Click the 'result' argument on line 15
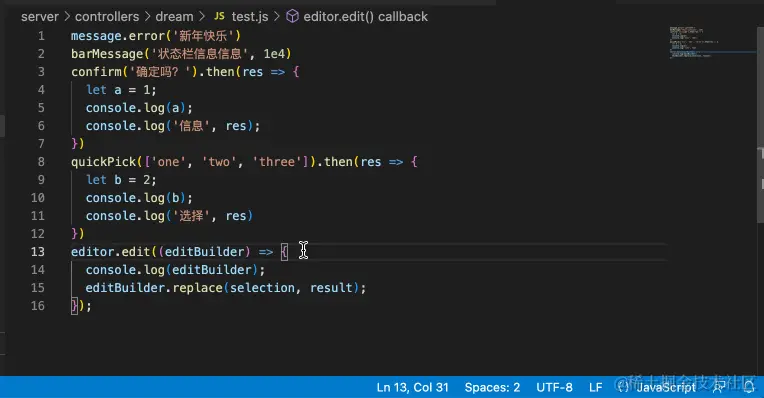The image size is (764, 398). 331,288
